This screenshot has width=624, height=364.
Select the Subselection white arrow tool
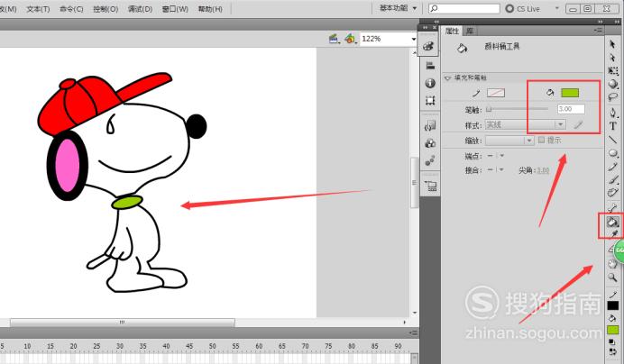tap(612, 58)
